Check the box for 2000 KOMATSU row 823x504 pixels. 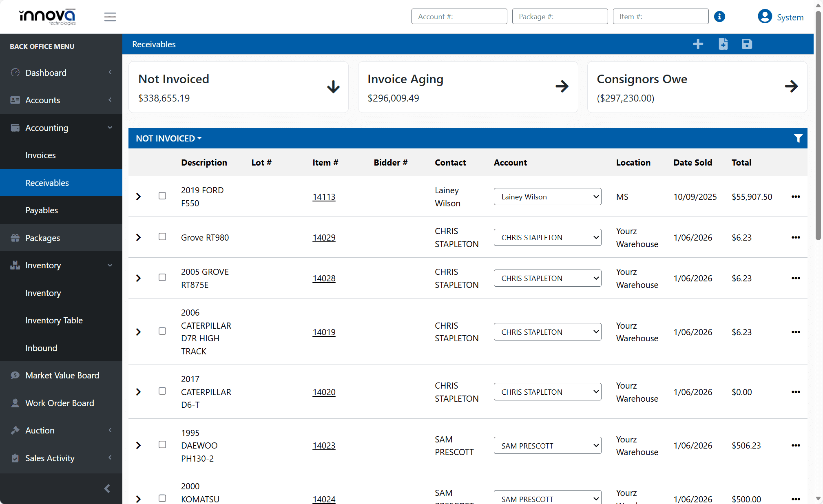click(x=162, y=498)
